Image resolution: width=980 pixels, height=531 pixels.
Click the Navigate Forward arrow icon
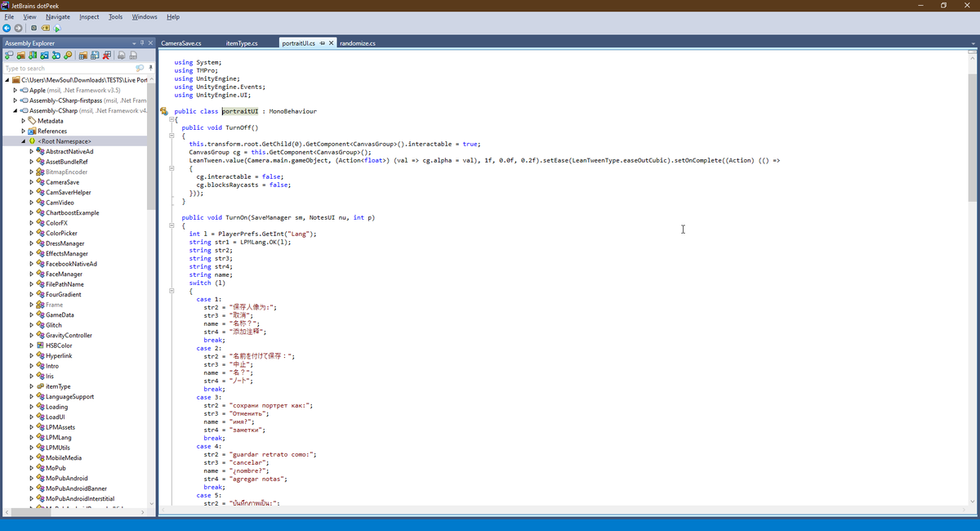tap(19, 28)
